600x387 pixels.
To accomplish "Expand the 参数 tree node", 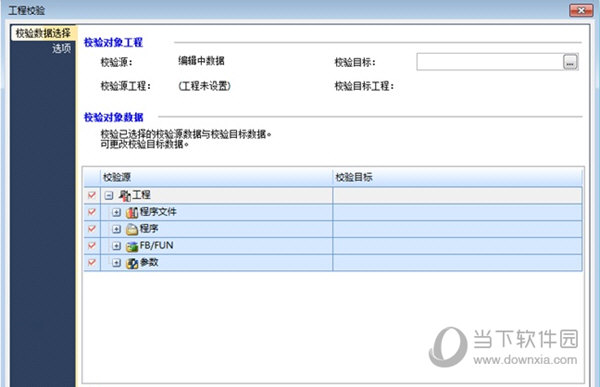I will [117, 263].
